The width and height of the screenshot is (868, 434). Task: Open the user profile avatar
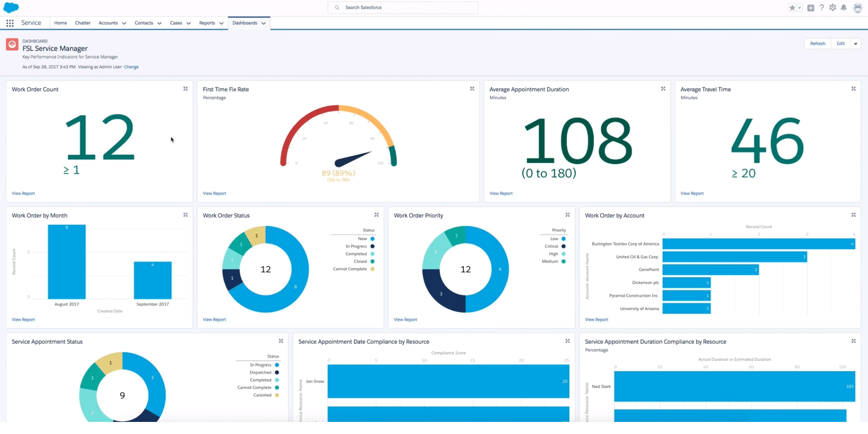click(x=857, y=8)
